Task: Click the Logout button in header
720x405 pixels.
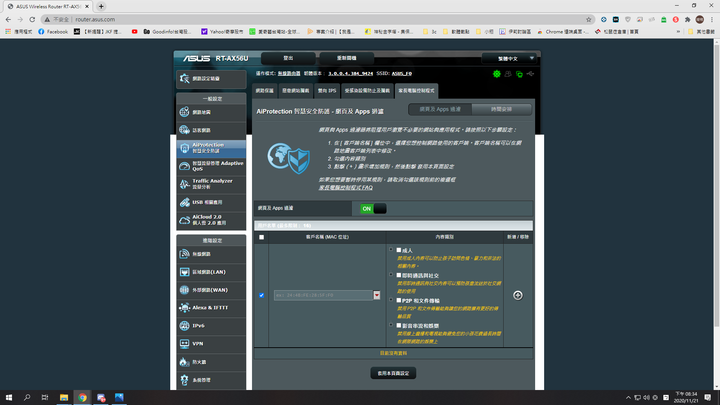Action: tap(288, 58)
